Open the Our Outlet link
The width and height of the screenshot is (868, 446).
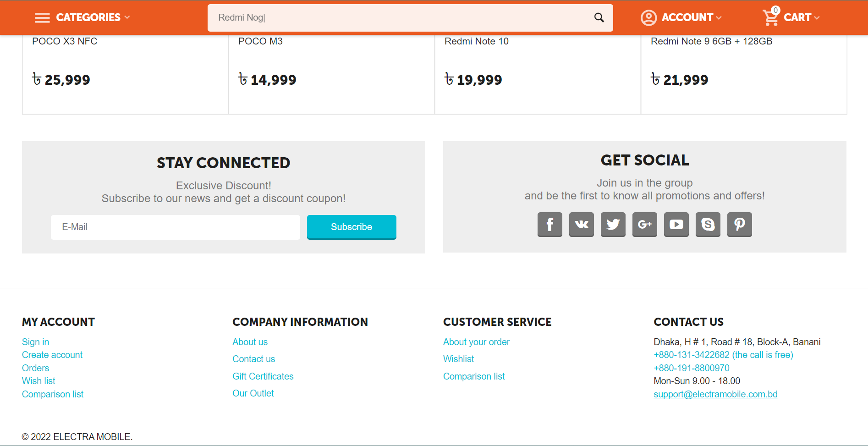point(253,393)
